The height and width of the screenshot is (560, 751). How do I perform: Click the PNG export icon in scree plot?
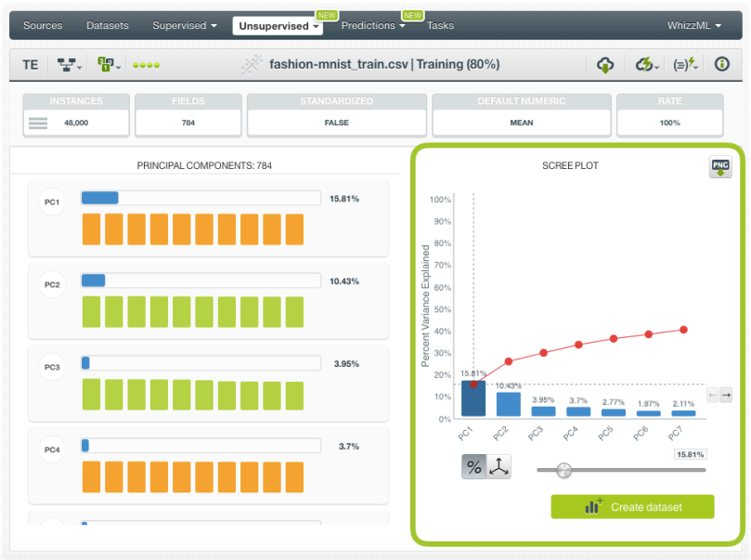tap(720, 167)
